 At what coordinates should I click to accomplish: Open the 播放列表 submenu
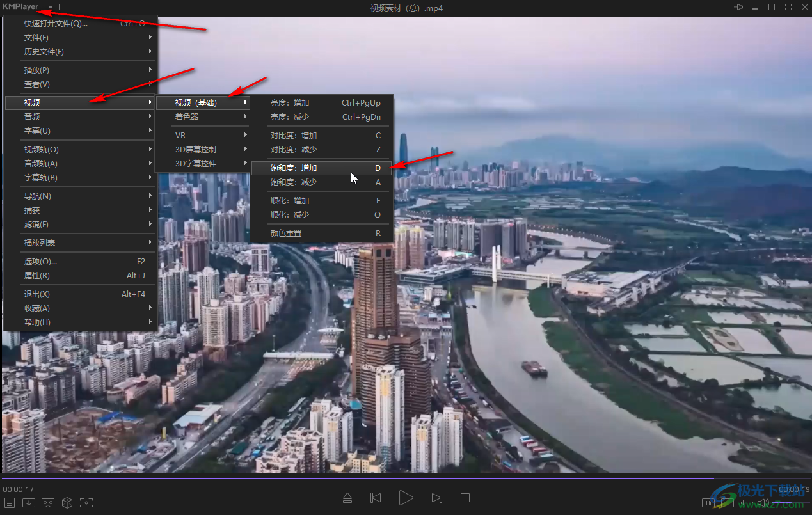pos(81,242)
